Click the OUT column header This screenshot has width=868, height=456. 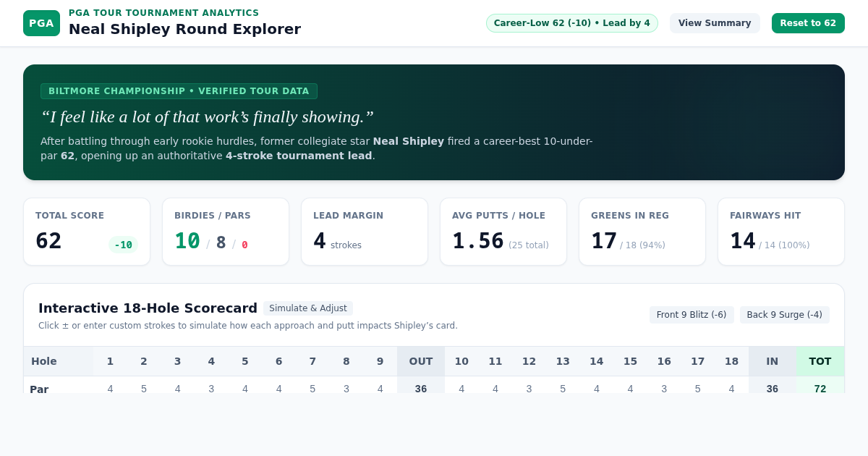421,361
